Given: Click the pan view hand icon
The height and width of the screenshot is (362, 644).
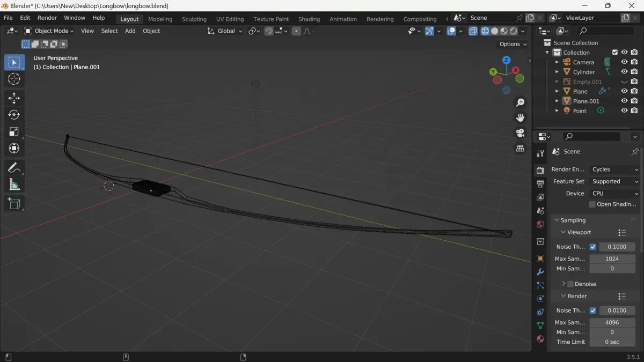Looking at the screenshot, I should [520, 117].
